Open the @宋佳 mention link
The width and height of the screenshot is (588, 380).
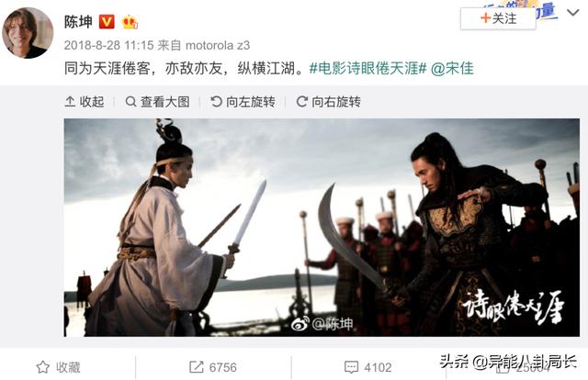[452, 69]
